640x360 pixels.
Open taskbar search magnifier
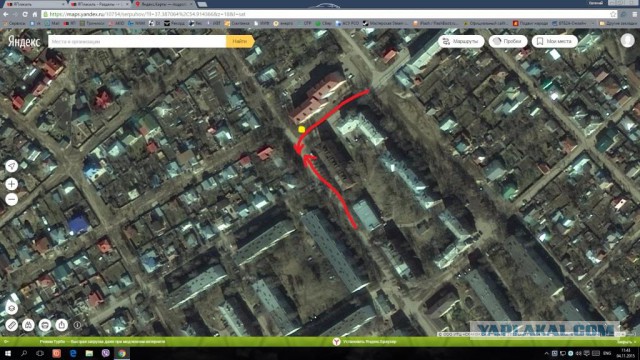click(24, 353)
